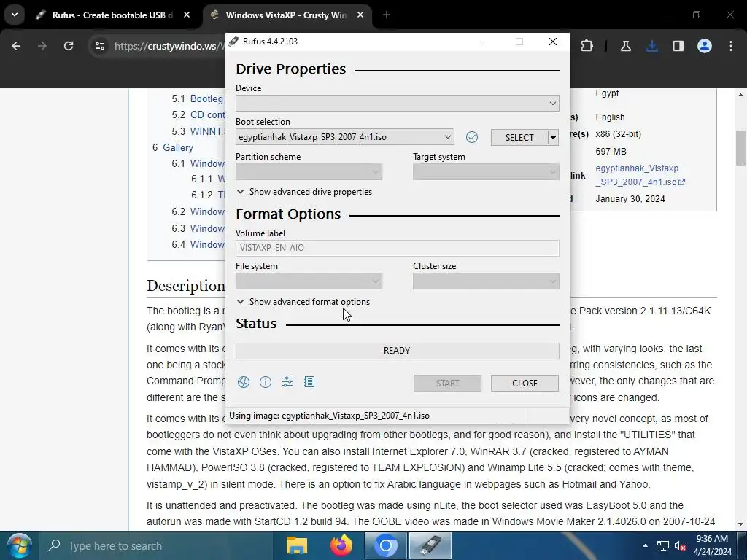Viewport: 747px width, 560px height.
Task: Open the File system dropdown
Action: tap(309, 281)
